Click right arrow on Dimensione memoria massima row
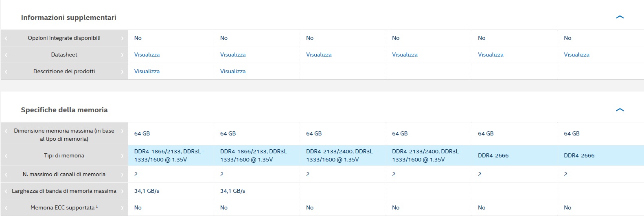 tap(122, 131)
